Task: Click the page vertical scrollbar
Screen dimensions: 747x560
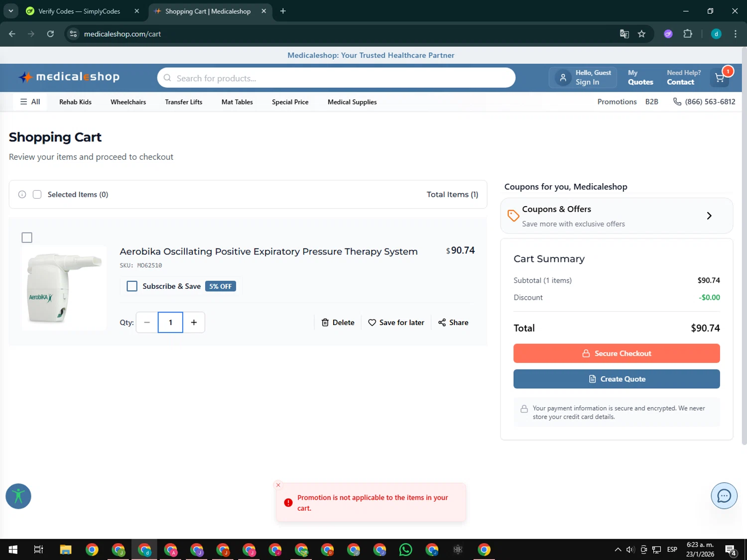Action: pyautogui.click(x=744, y=246)
